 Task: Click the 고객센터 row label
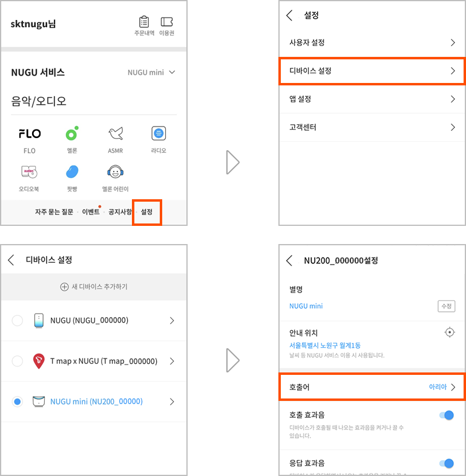click(303, 127)
